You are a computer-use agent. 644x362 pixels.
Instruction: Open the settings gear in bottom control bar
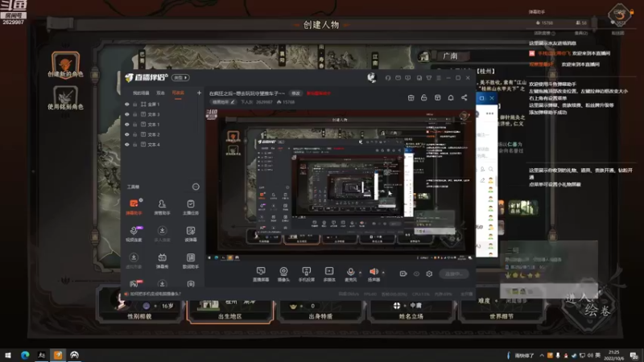(x=429, y=274)
